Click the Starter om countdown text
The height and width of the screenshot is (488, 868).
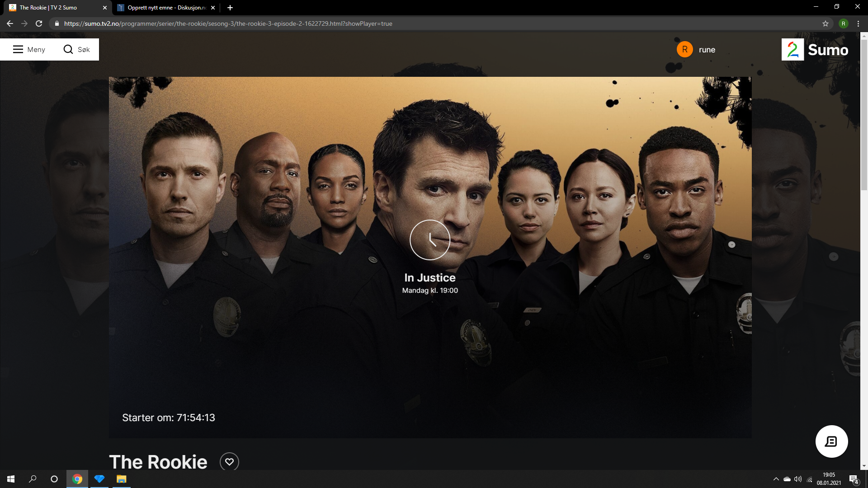(169, 418)
